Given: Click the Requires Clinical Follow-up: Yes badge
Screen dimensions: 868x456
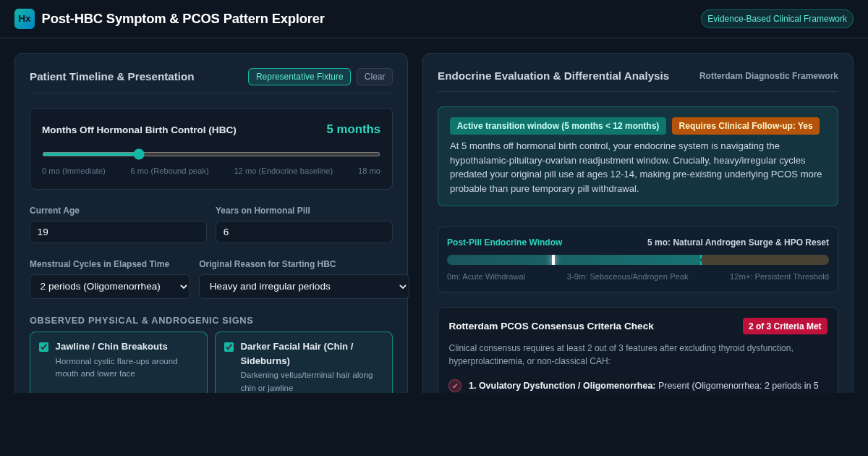Looking at the screenshot, I should (746, 126).
